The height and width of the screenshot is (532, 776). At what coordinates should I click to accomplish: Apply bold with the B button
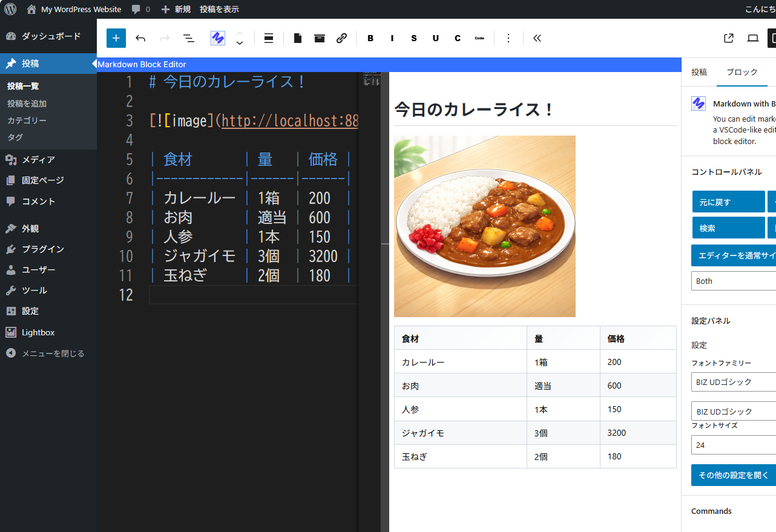(370, 38)
